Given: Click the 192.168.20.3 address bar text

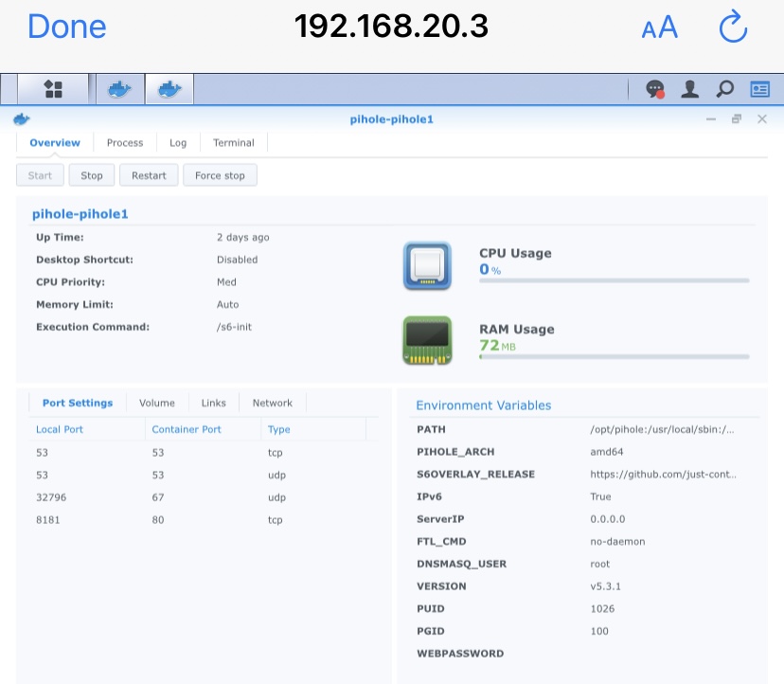Looking at the screenshot, I should click(x=391, y=26).
